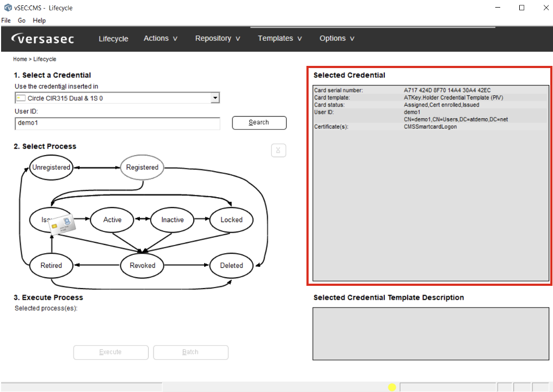Click the Selected Credential Template Description box

point(431,334)
